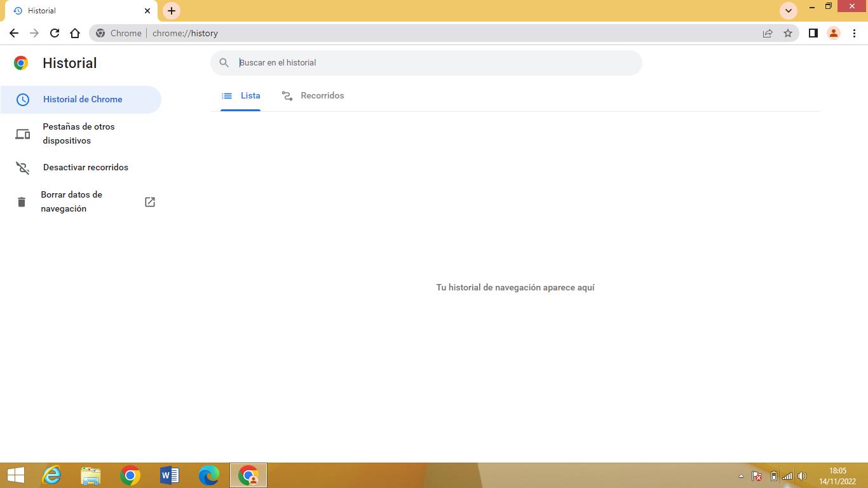The image size is (868, 488).
Task: Open Borrar datos de navegación
Action: pyautogui.click(x=71, y=201)
